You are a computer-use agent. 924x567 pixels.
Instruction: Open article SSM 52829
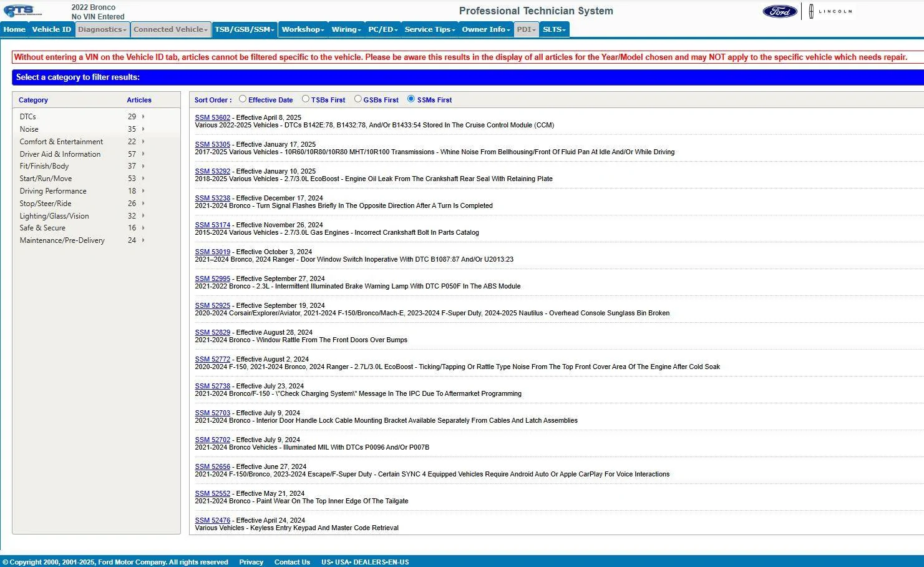click(213, 332)
